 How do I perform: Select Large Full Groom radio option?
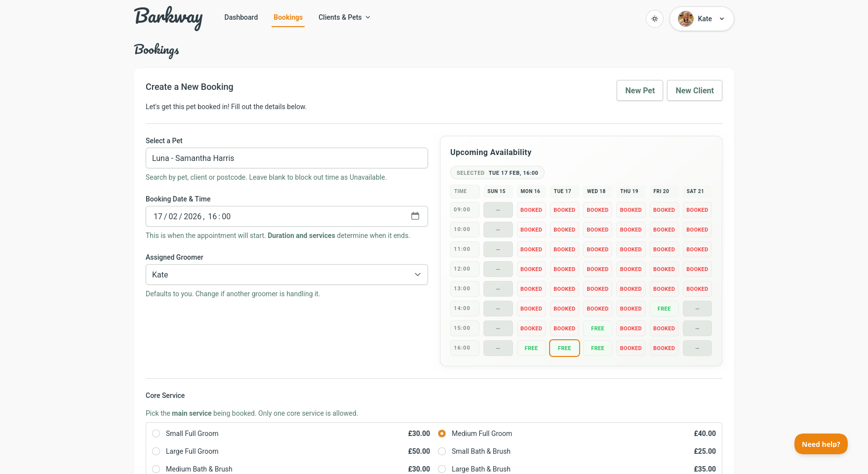click(156, 451)
